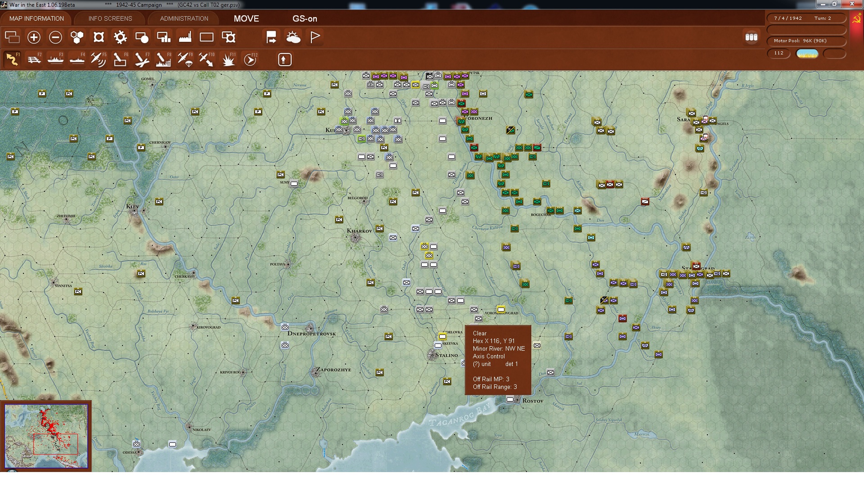Select the F5 air reconnaissance mode
The height and width of the screenshot is (504, 864).
click(99, 59)
